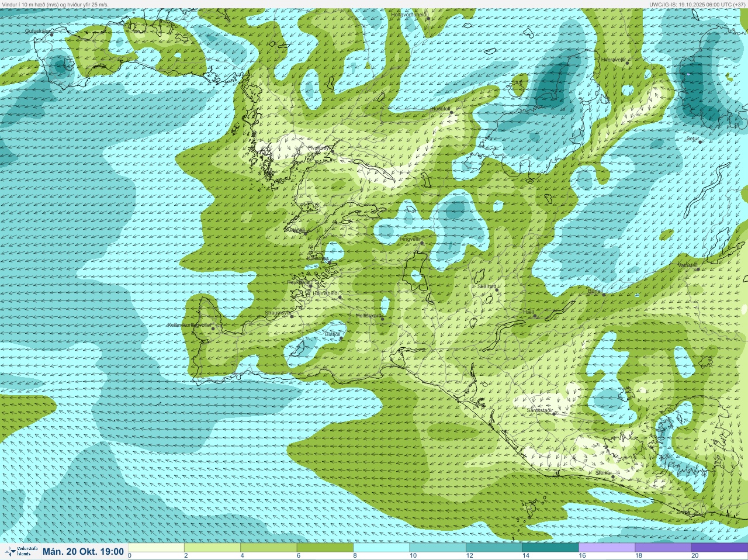Viewport: 748px width, 560px height.
Task: Click the Bláfjöll station marker
Action: [x=341, y=337]
